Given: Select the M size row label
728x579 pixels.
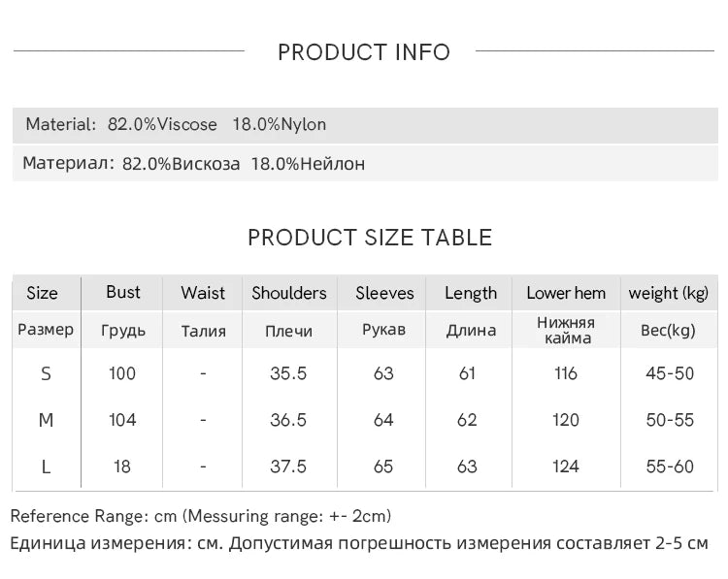Looking at the screenshot, I should click(x=46, y=420).
